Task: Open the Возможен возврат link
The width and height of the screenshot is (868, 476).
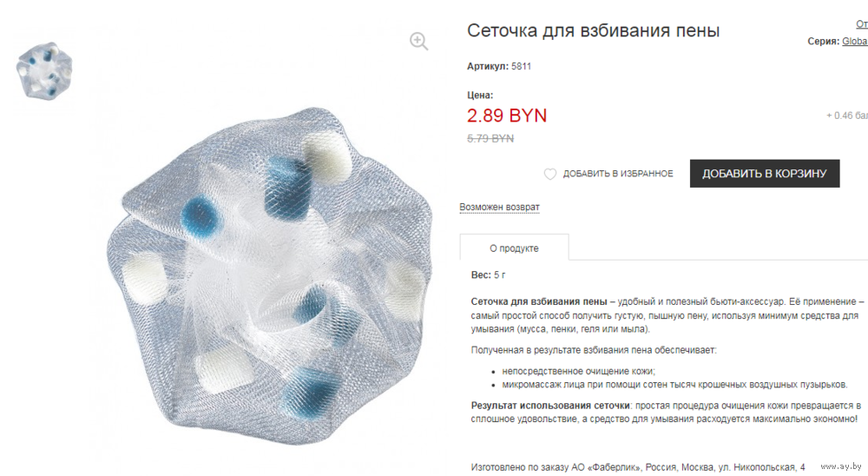Action: (499, 208)
